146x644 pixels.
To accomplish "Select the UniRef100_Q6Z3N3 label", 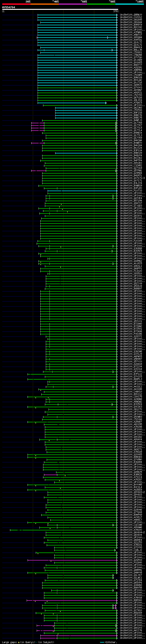I will click(131, 108).
